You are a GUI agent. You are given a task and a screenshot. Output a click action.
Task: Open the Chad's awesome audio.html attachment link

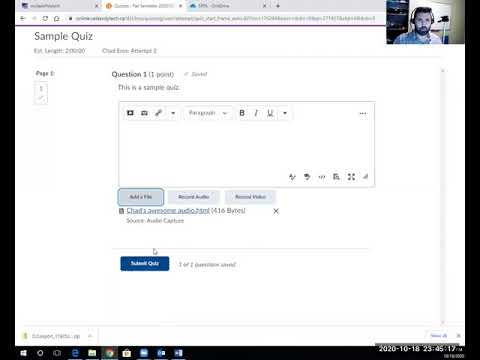tap(168, 211)
